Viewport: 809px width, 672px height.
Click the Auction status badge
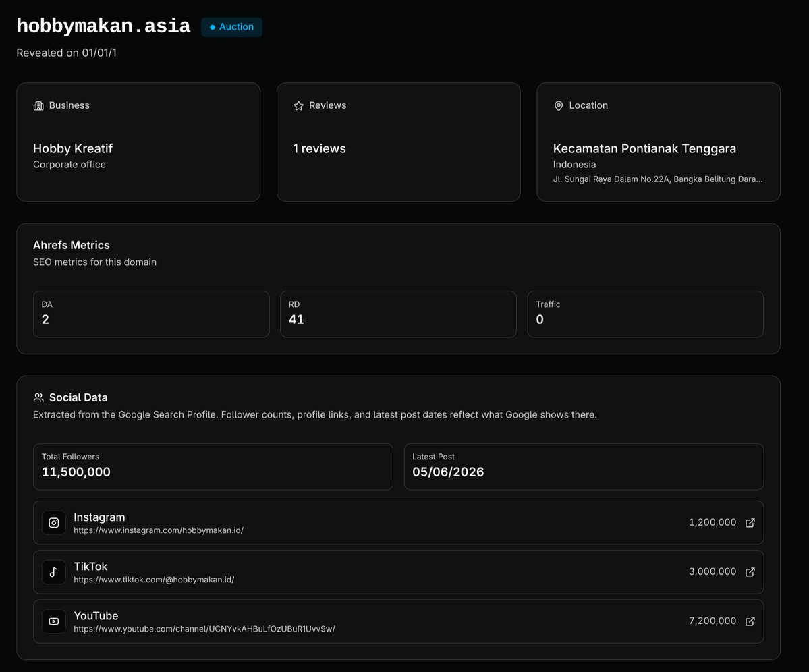point(231,27)
